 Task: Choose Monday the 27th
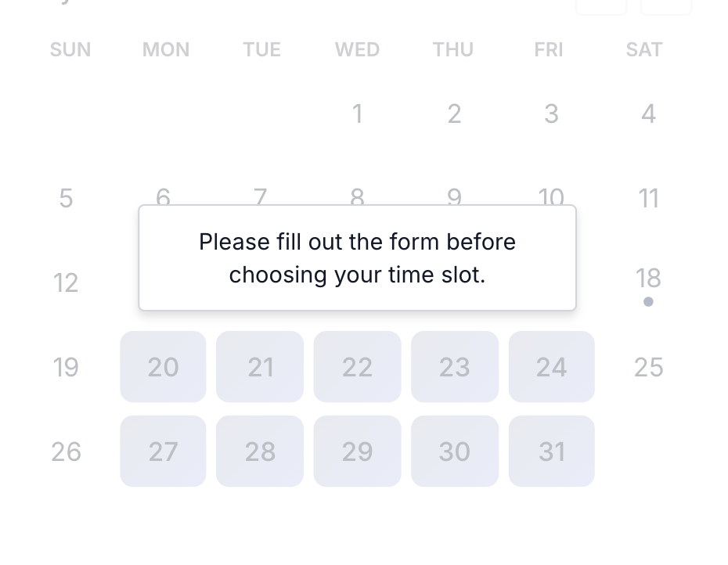tap(163, 452)
